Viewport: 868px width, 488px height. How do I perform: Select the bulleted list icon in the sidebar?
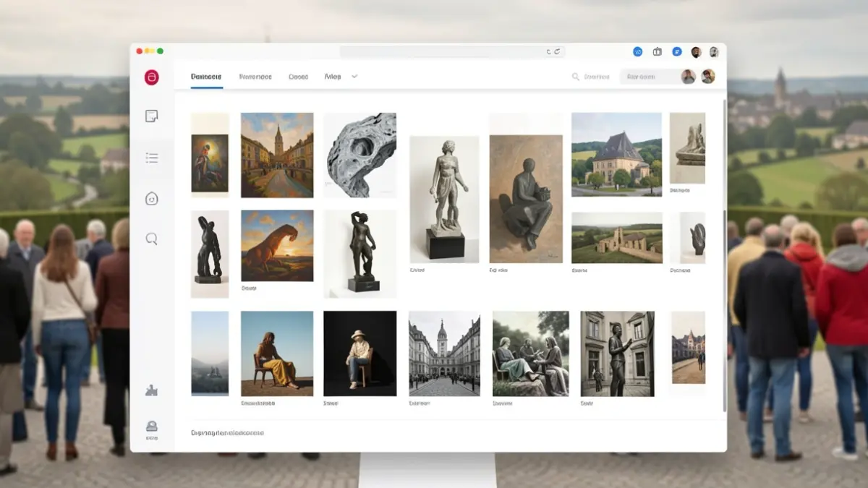151,157
